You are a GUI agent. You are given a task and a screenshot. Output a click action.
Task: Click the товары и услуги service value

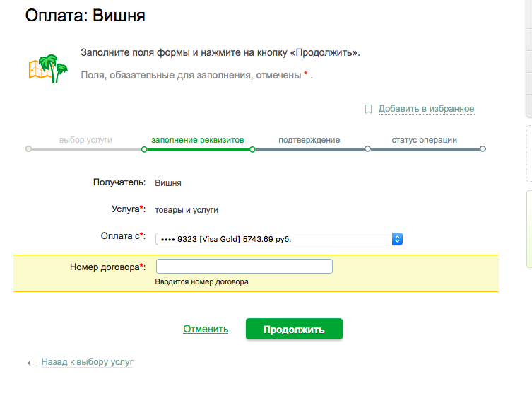pos(187,210)
